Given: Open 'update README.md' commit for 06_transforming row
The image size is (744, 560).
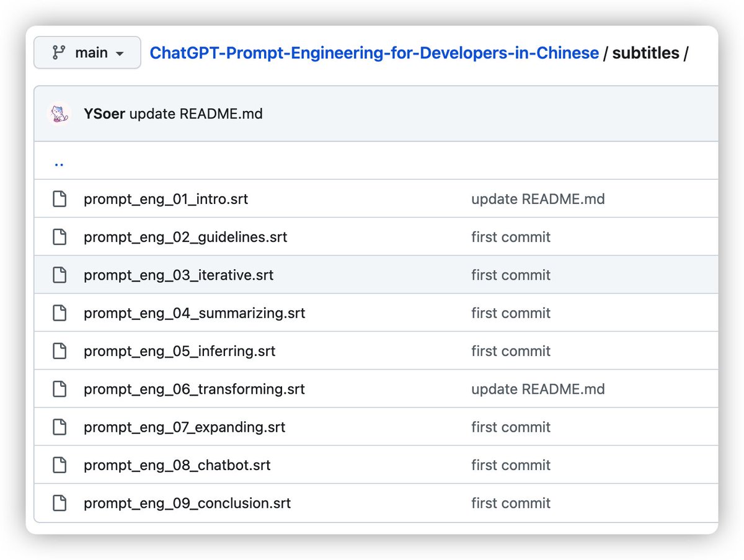Looking at the screenshot, I should 538,389.
